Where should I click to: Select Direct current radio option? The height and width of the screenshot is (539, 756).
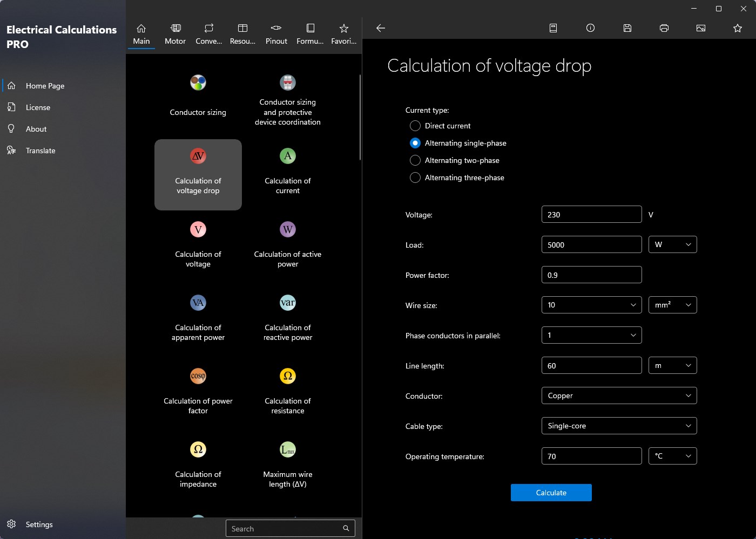tap(415, 126)
